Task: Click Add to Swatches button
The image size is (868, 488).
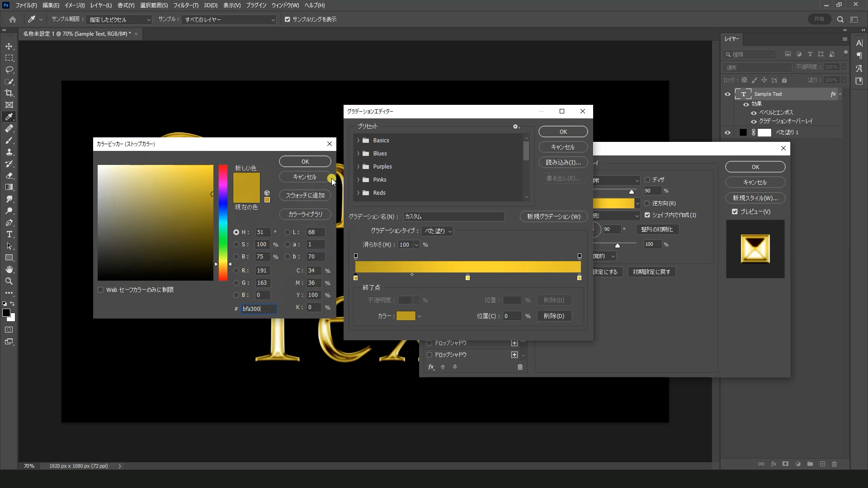Action: (305, 195)
